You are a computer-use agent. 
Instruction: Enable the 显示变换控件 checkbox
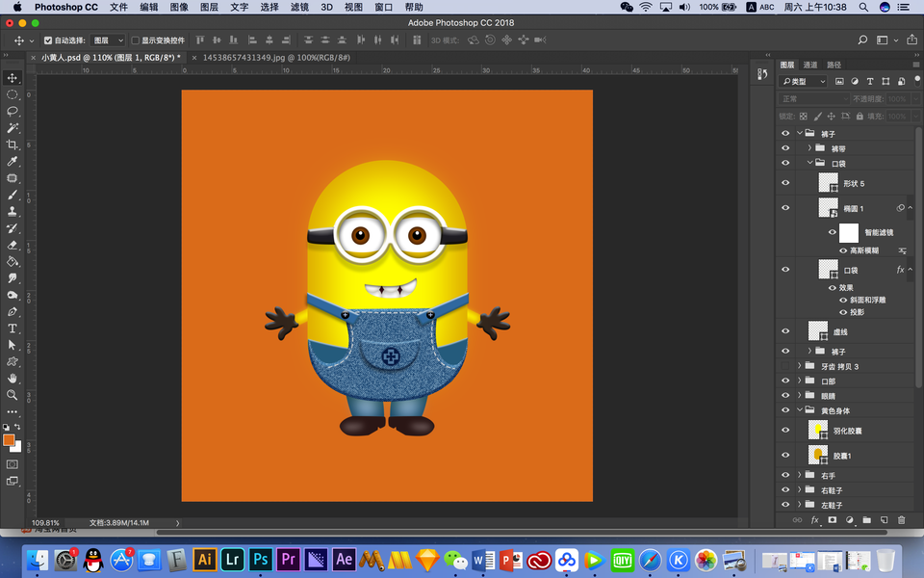136,40
